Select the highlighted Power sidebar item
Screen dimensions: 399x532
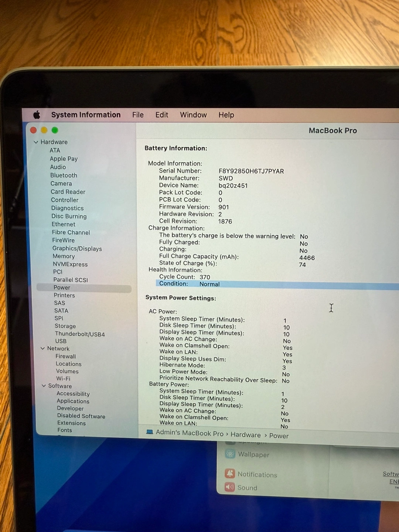coord(84,288)
